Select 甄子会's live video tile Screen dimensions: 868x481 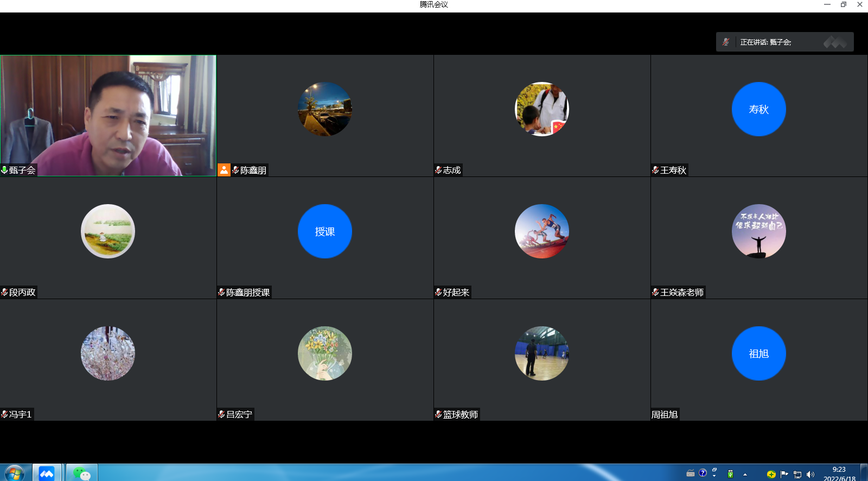tap(108, 116)
